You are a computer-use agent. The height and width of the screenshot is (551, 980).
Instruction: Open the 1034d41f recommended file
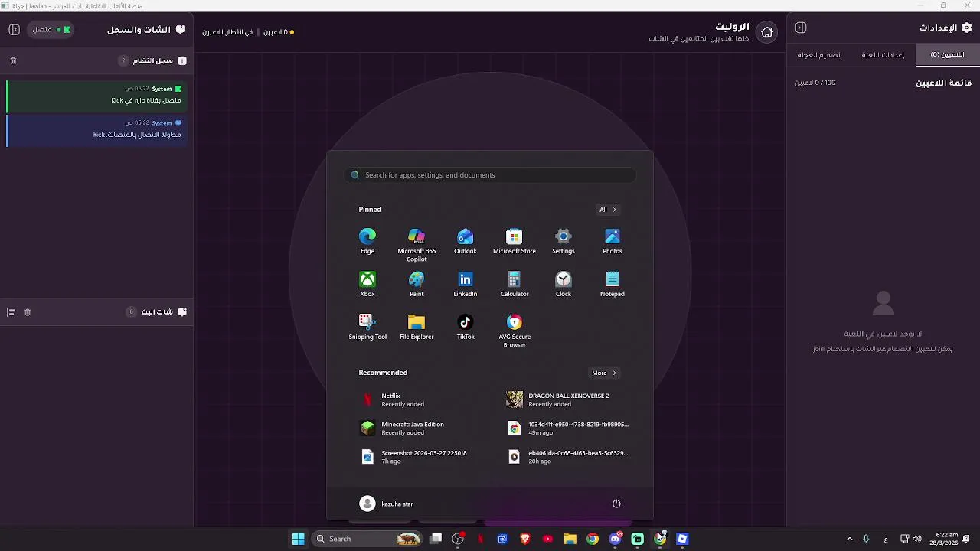tap(568, 429)
